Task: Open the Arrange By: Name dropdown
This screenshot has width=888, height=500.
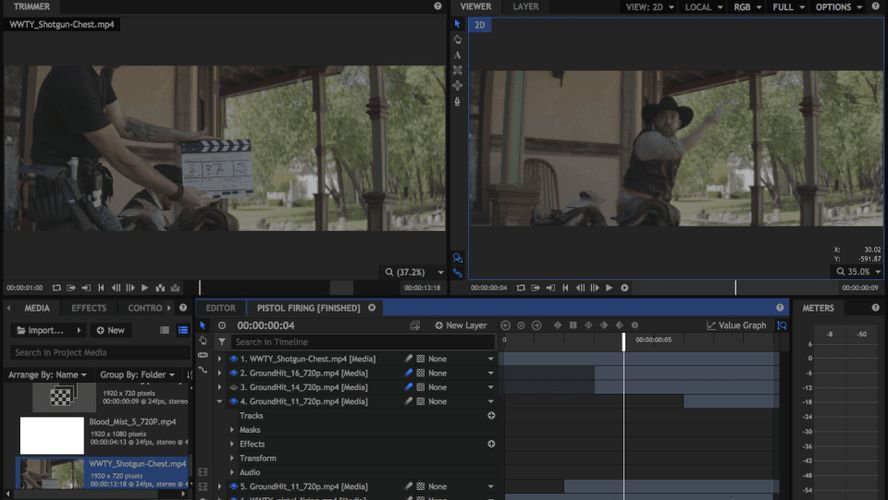Action: point(49,375)
